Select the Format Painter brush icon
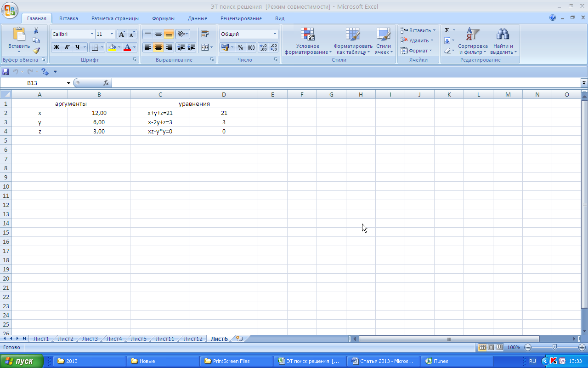This screenshot has height=368, width=588. 36,51
